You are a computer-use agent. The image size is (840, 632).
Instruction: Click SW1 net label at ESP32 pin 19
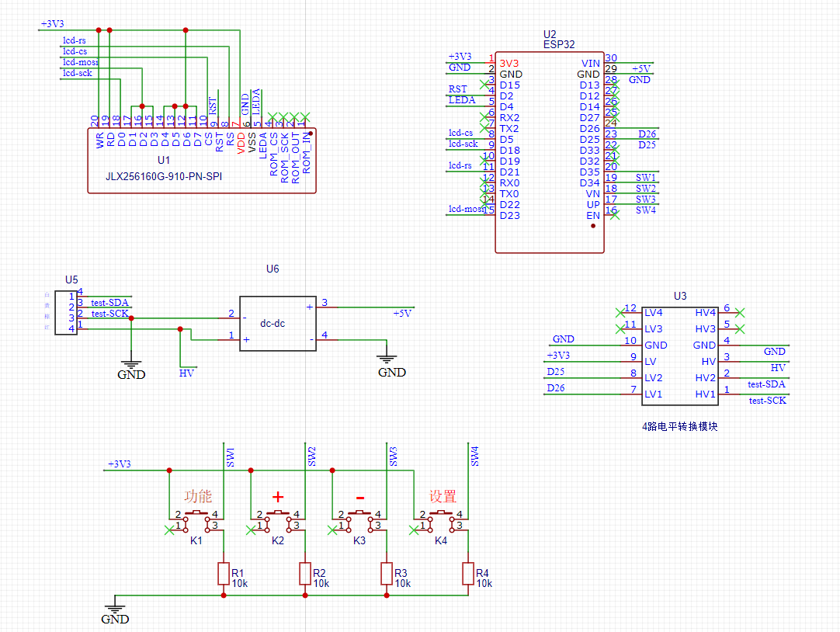tap(646, 177)
